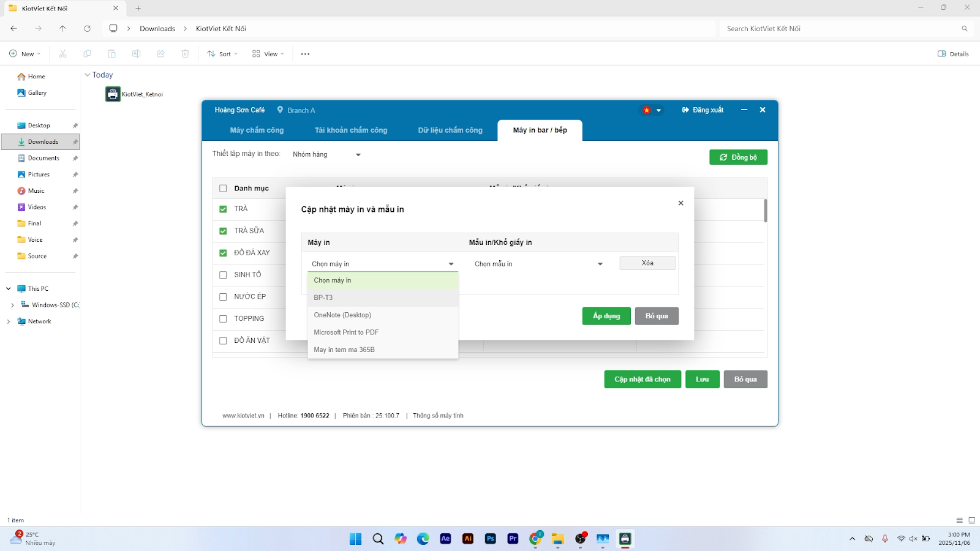Click the File Explorer Copy icon

(x=87, y=54)
